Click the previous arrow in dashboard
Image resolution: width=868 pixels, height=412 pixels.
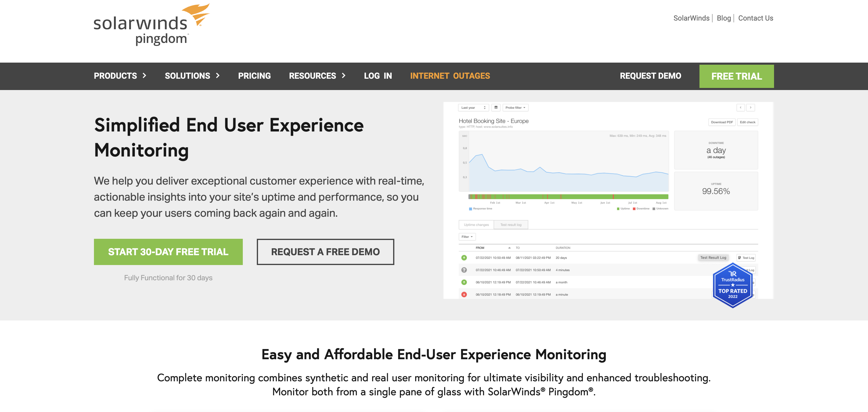[x=740, y=107]
